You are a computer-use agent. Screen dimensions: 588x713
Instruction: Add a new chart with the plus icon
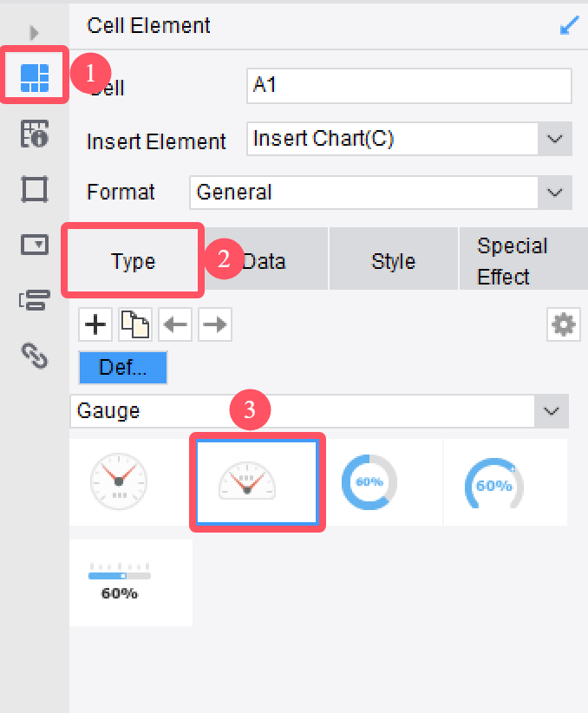click(x=95, y=324)
